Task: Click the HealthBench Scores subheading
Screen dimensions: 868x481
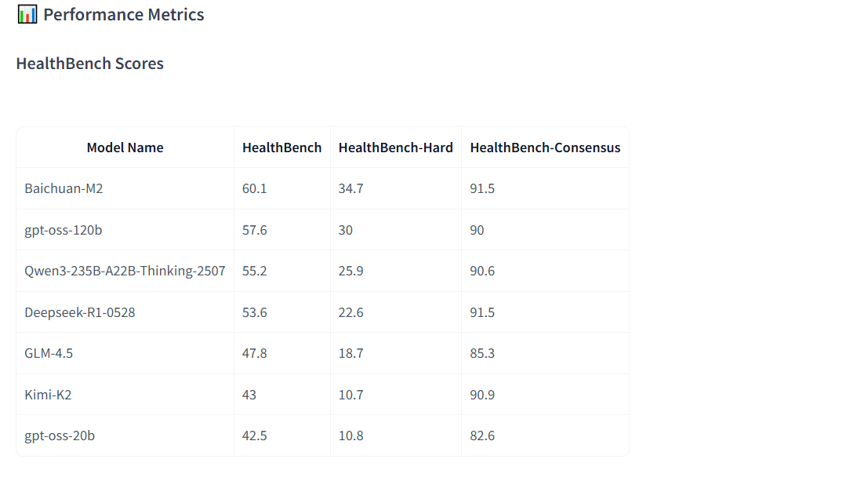Action: click(89, 64)
